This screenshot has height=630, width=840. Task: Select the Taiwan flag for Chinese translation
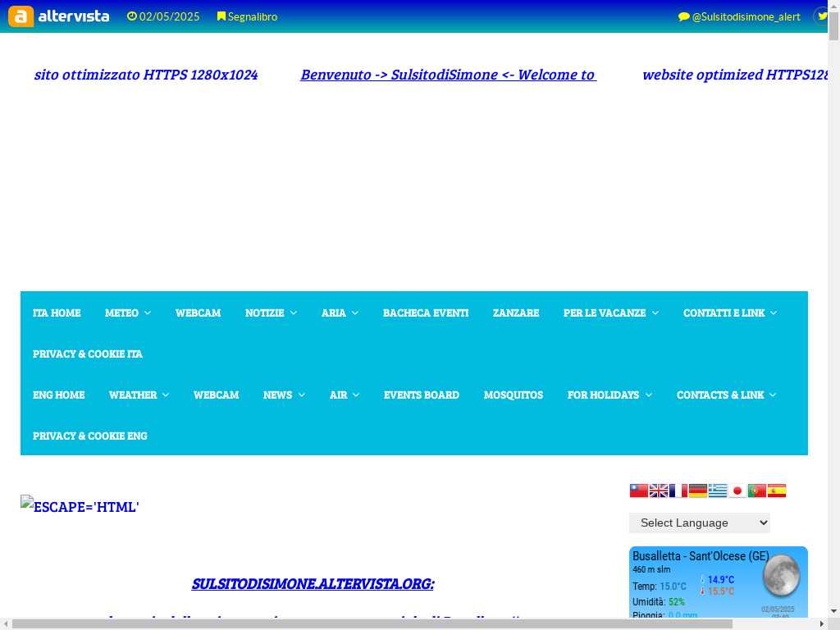click(638, 491)
